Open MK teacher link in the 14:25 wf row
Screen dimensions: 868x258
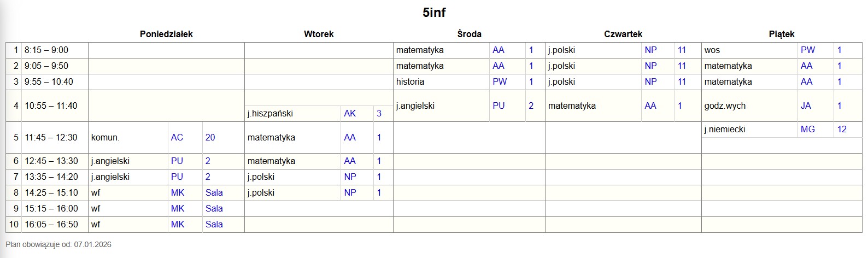click(178, 192)
